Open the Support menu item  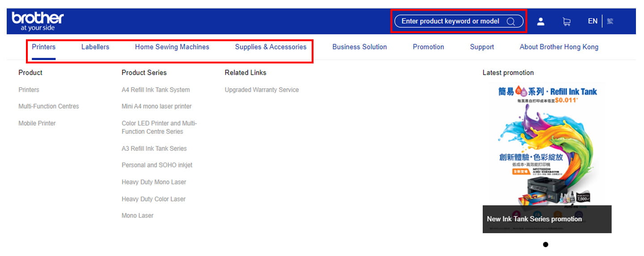click(482, 47)
